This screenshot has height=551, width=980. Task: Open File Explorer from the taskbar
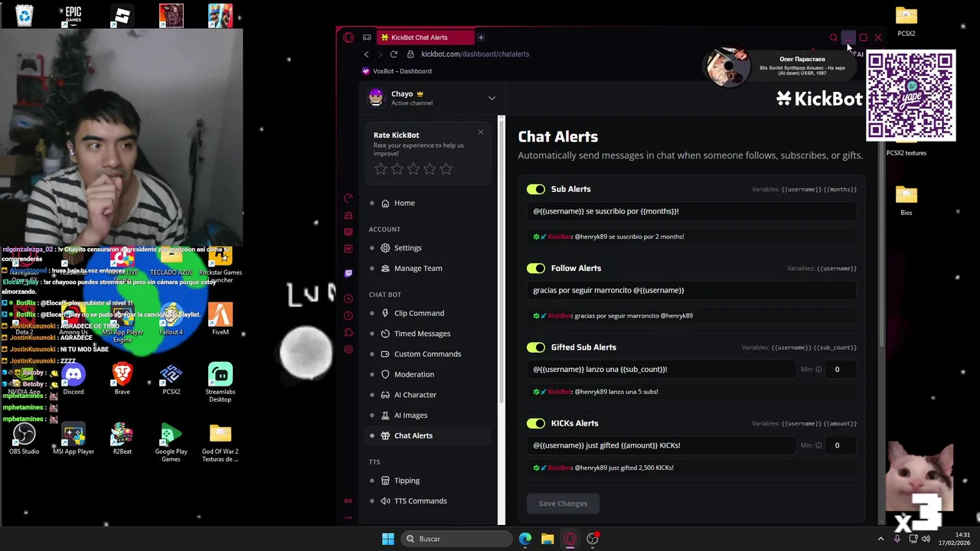pyautogui.click(x=547, y=539)
